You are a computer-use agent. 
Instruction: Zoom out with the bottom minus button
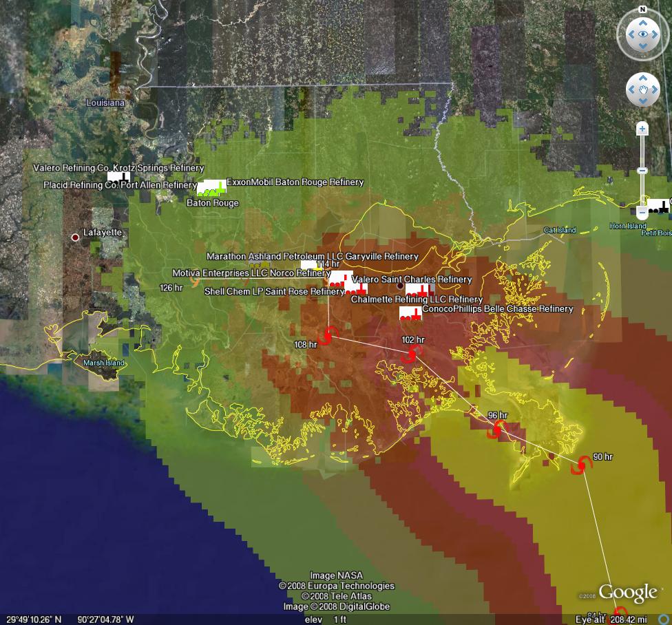coord(642,211)
